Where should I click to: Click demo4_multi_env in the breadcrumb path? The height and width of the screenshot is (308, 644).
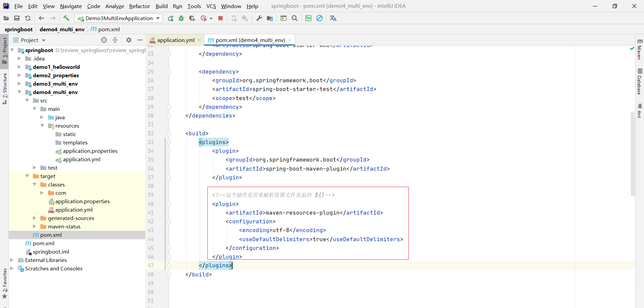pos(62,29)
